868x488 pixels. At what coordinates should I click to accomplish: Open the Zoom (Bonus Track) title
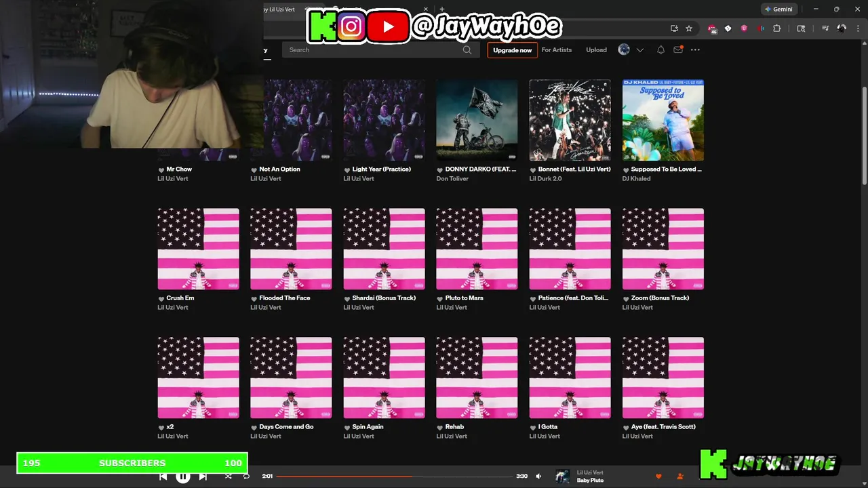pos(660,298)
